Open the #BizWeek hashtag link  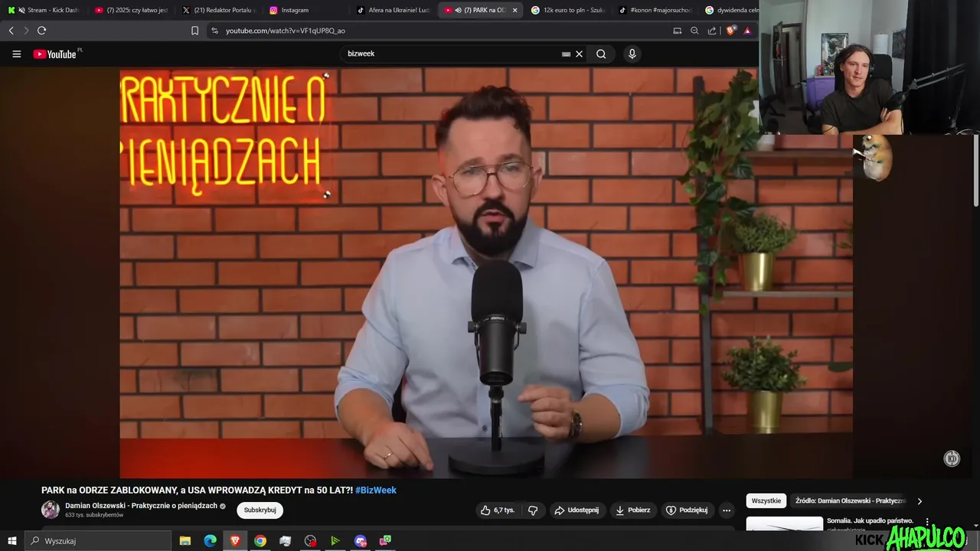coord(376,491)
